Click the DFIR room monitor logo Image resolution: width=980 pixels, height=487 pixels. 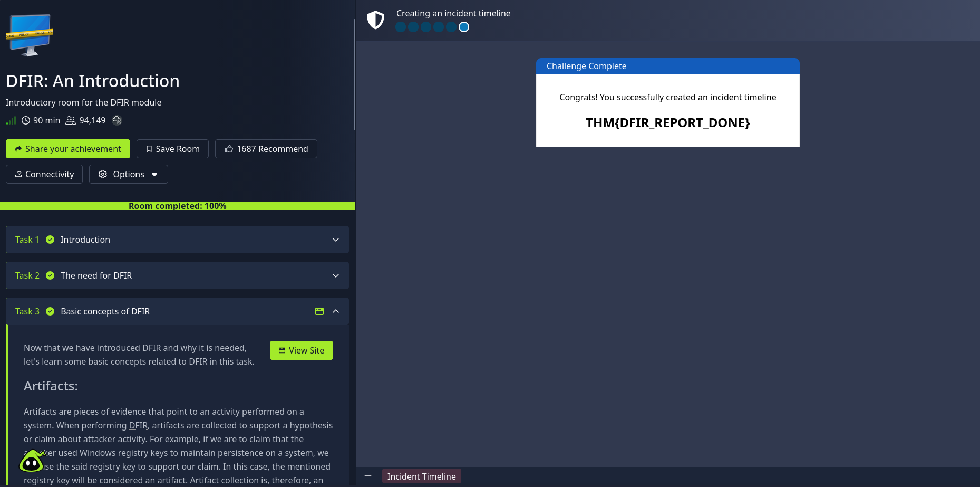coord(30,35)
